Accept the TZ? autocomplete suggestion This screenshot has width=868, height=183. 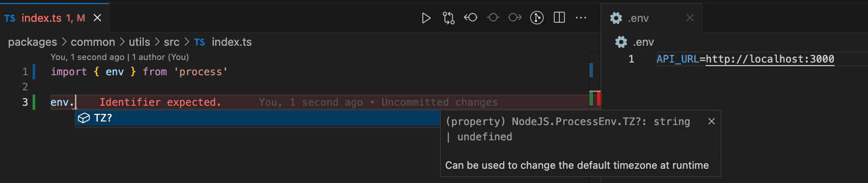[x=258, y=118]
